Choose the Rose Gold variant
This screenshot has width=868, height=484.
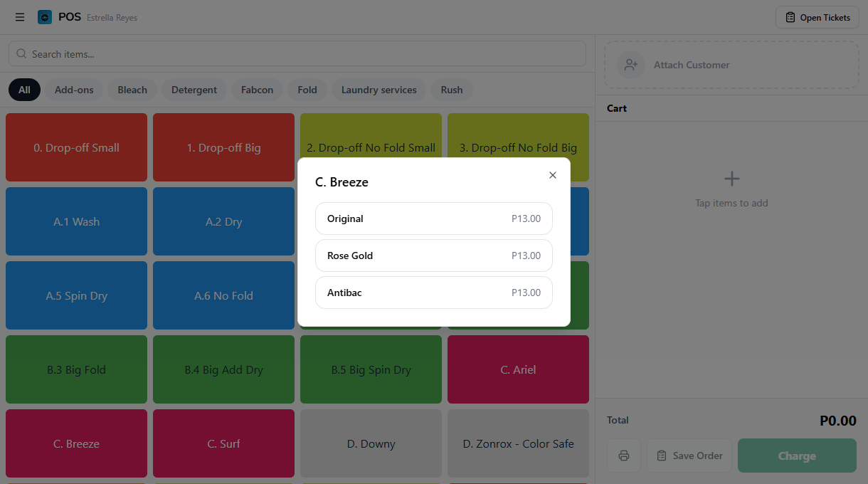tap(434, 256)
